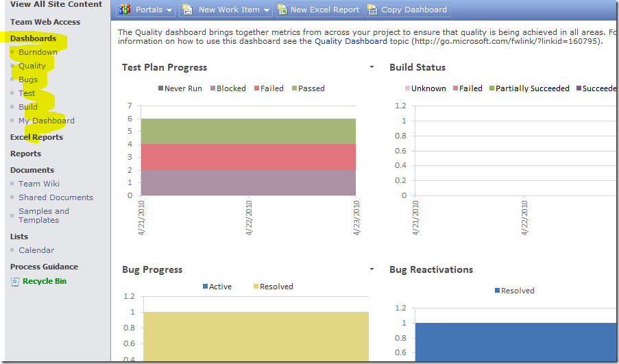This screenshot has height=364, width=619.
Task: Click the yellow Resolved area in Bug Progress chart
Action: click(x=256, y=337)
